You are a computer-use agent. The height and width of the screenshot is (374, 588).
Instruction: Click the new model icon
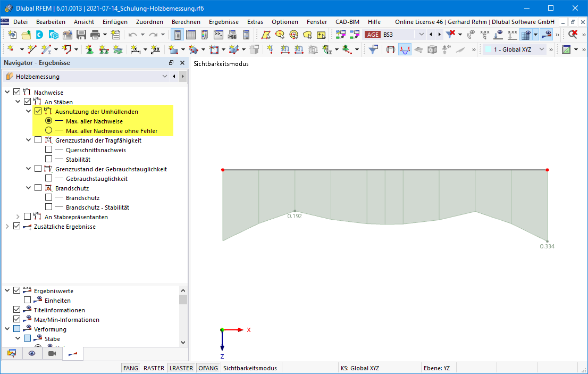pyautogui.click(x=12, y=35)
